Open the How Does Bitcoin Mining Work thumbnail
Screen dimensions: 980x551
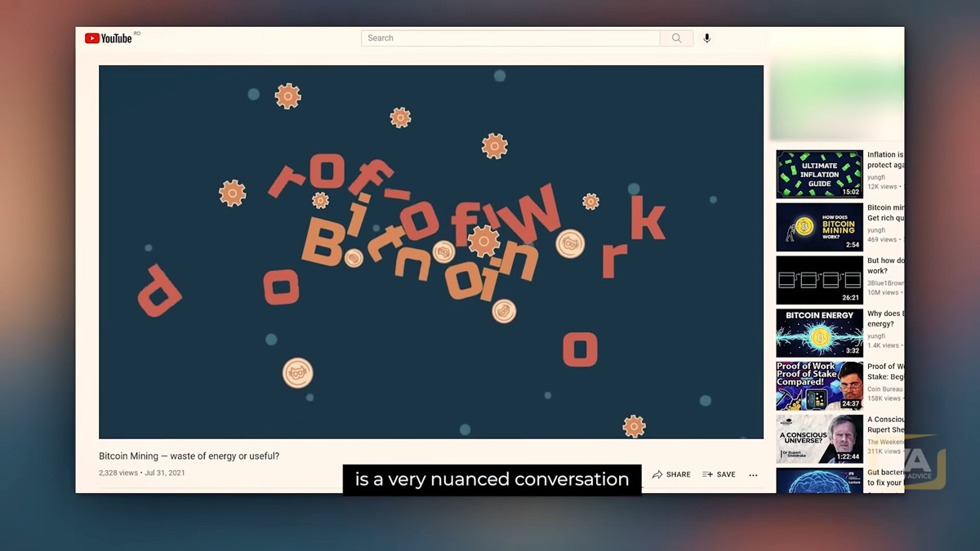(x=819, y=227)
